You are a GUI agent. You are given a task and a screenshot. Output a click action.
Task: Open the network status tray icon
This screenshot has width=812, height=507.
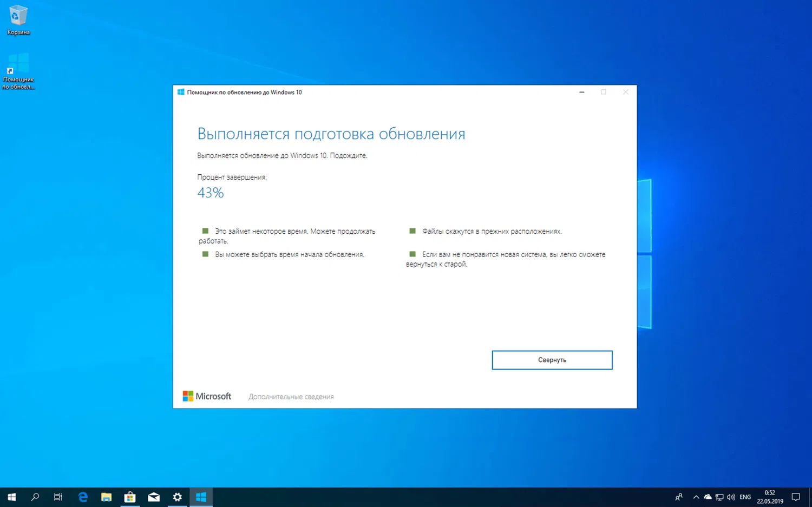coord(719,497)
